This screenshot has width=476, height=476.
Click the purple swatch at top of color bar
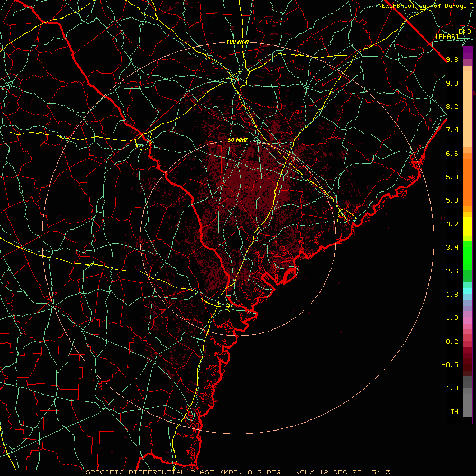467,53
